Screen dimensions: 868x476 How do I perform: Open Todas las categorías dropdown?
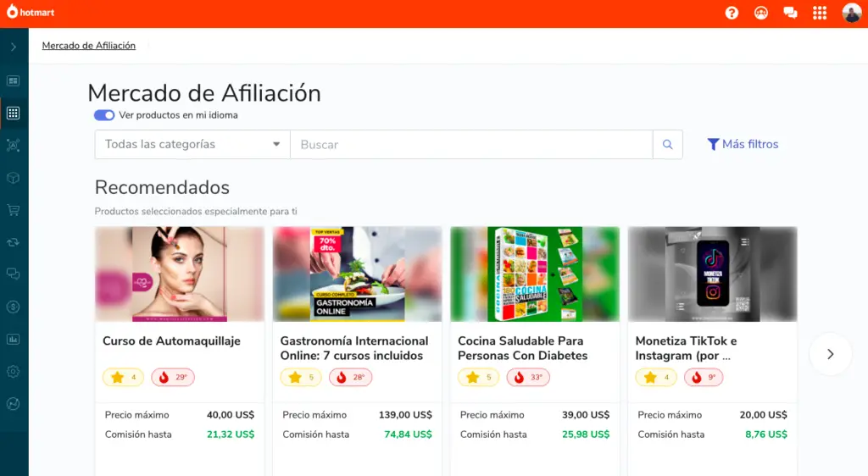192,144
